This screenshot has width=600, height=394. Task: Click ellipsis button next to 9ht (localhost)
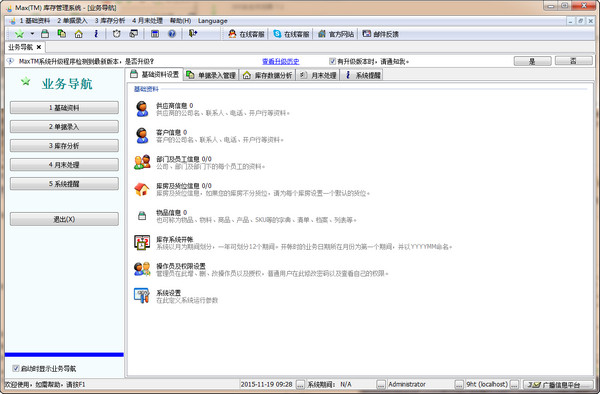[515, 384]
